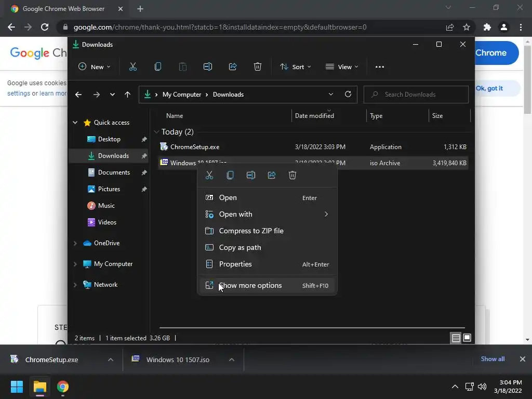Choose Open with submenu

pos(268,215)
